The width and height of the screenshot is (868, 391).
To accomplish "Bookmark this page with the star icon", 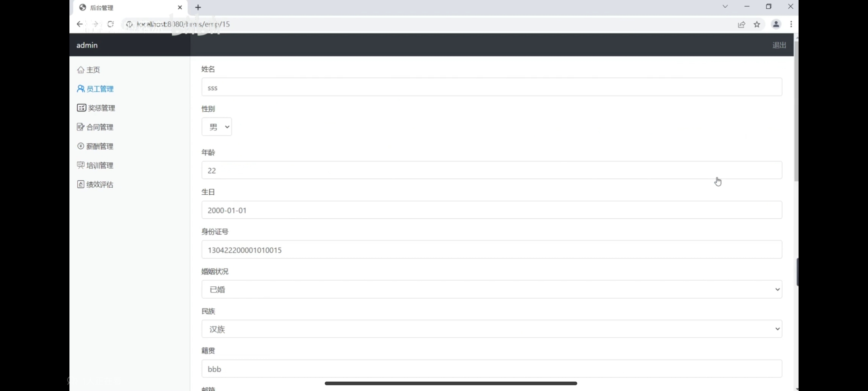I will pyautogui.click(x=757, y=24).
